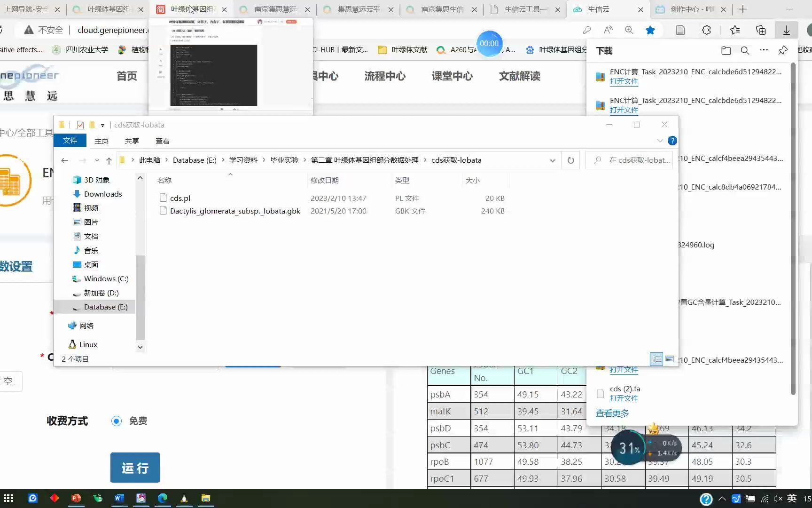
Task: Toggle the favorites star in address bar
Action: click(650, 30)
